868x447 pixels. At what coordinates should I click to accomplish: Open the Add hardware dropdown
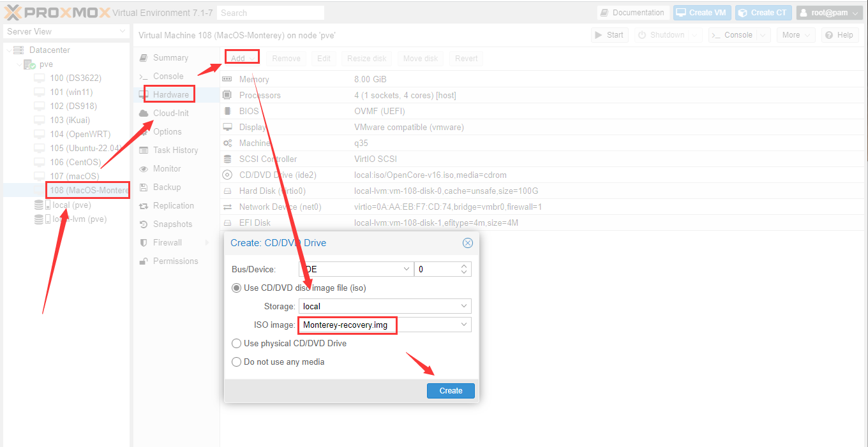[243, 59]
